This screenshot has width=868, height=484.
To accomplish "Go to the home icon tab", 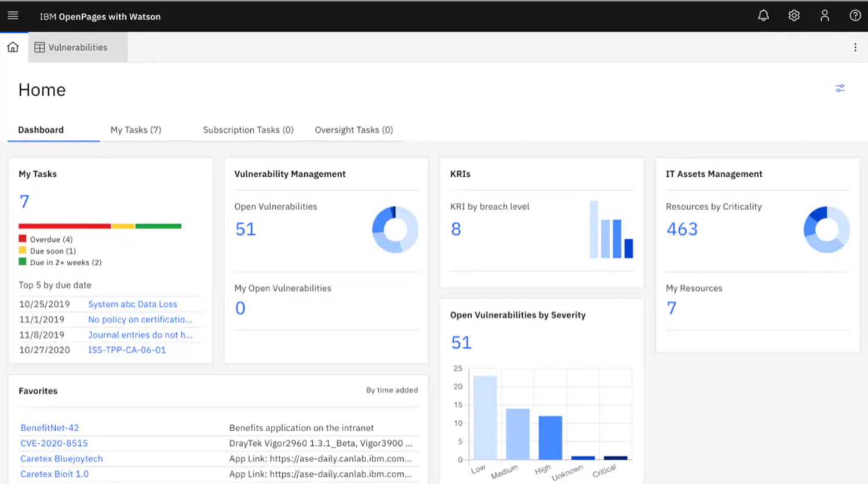I will [x=13, y=48].
